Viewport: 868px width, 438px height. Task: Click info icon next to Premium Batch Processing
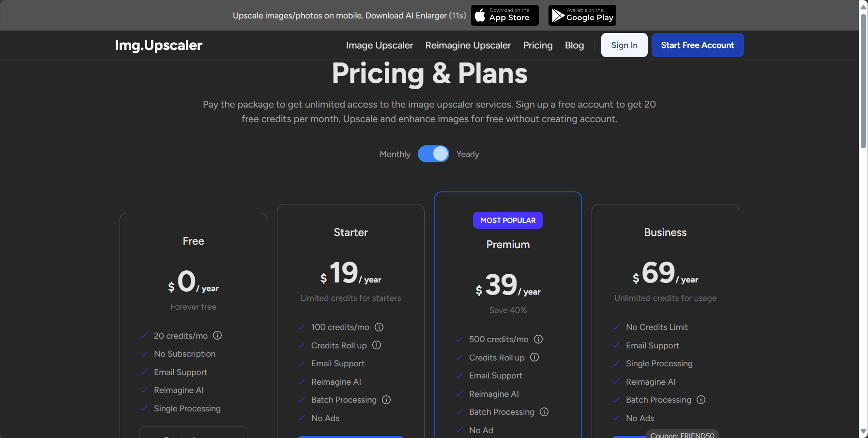tap(544, 412)
